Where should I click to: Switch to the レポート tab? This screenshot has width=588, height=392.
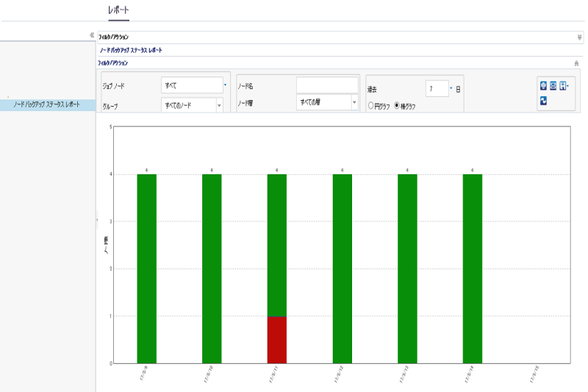(118, 10)
